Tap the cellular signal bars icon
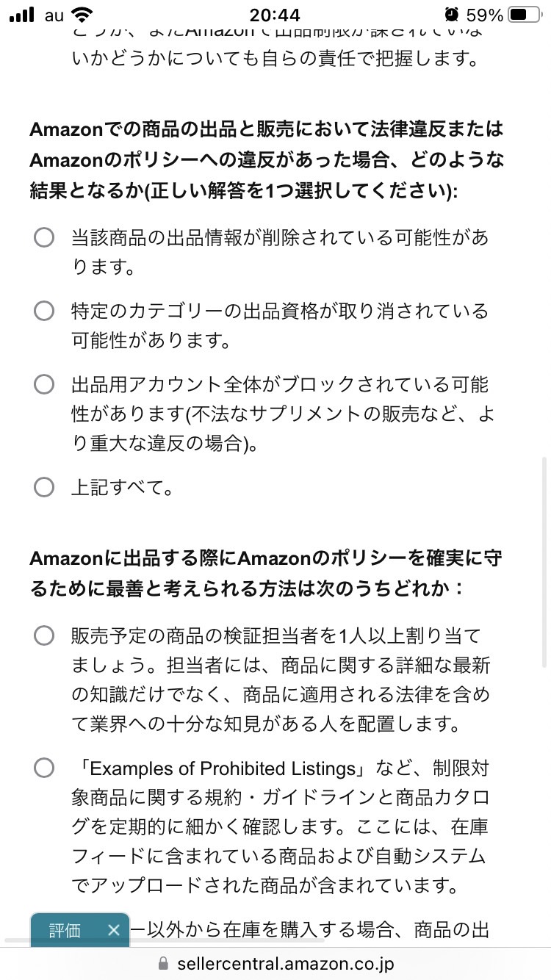The width and height of the screenshot is (551, 980). pos(22,15)
